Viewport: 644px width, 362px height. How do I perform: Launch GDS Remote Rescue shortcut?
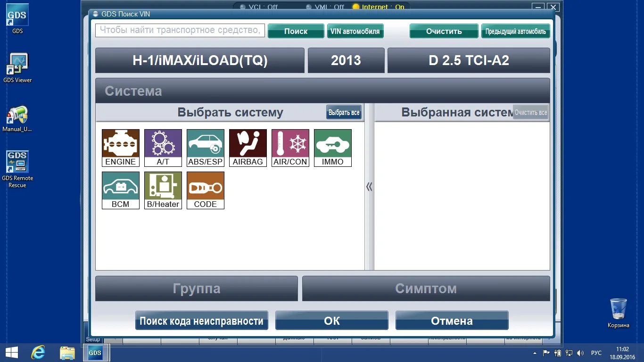pos(17,170)
